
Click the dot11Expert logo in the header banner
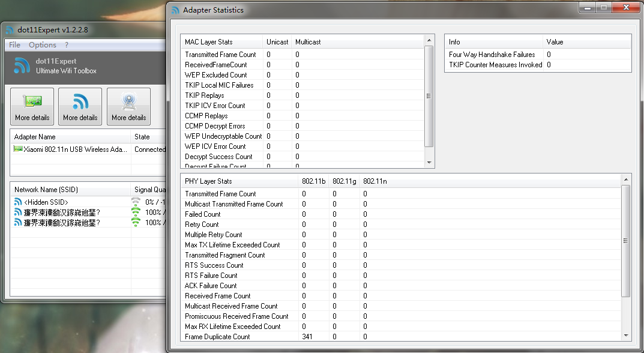22,65
